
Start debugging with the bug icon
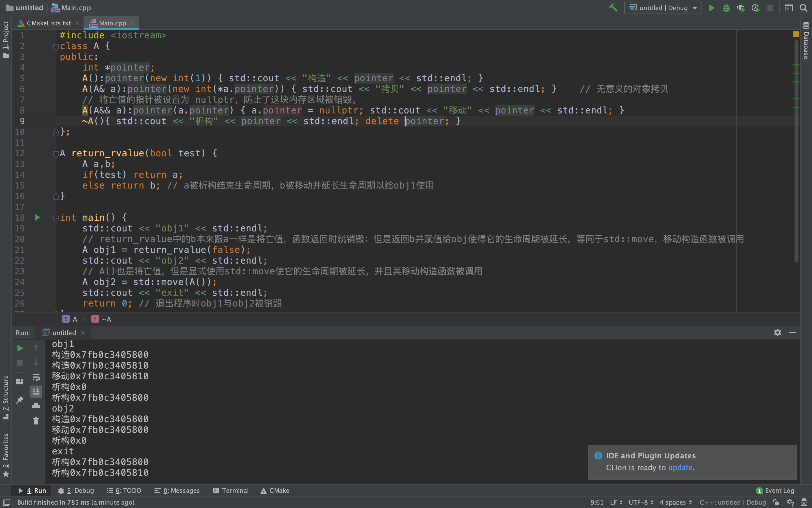point(726,8)
